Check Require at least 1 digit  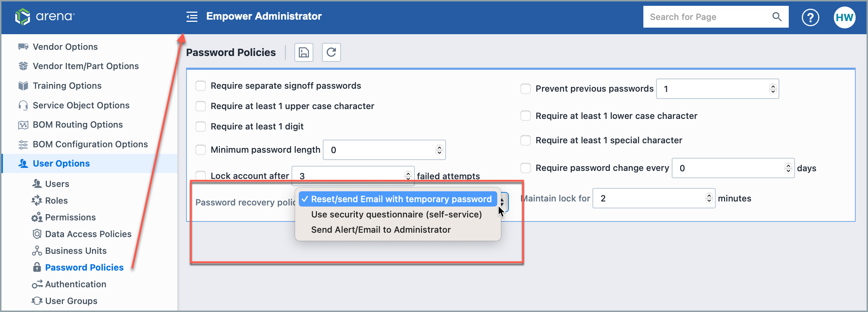201,127
